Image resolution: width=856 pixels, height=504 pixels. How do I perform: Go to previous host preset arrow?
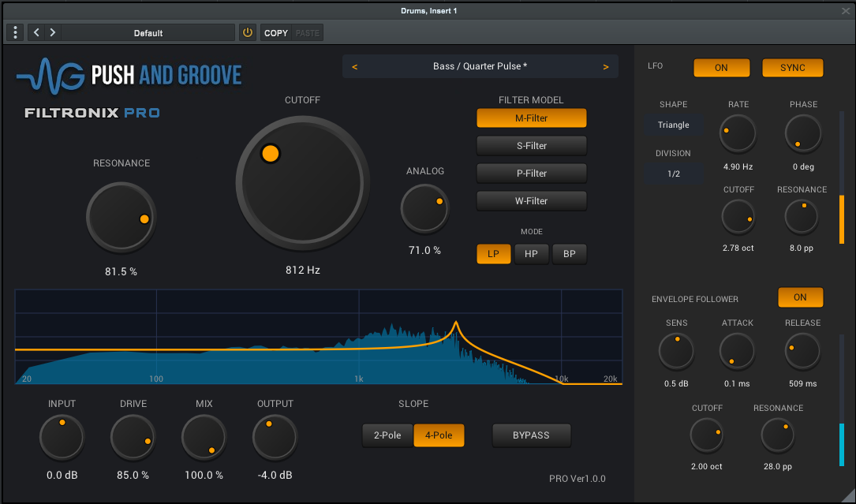36,33
